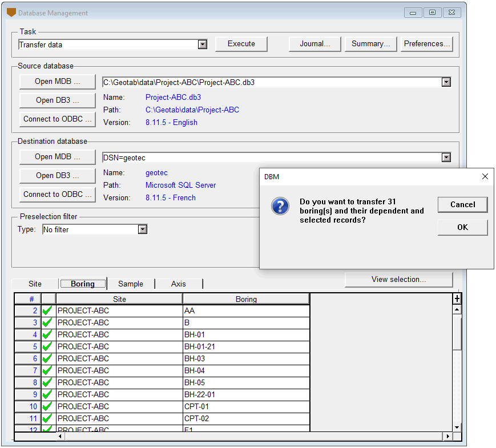Minimize the Database Management window
The image size is (496, 448).
tap(413, 13)
